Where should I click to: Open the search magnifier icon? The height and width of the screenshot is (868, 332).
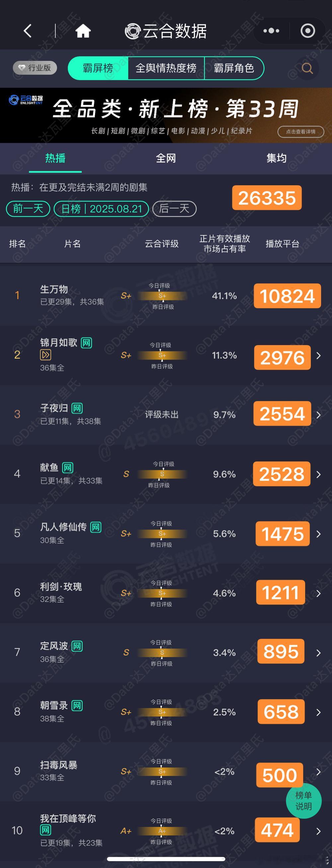(307, 68)
